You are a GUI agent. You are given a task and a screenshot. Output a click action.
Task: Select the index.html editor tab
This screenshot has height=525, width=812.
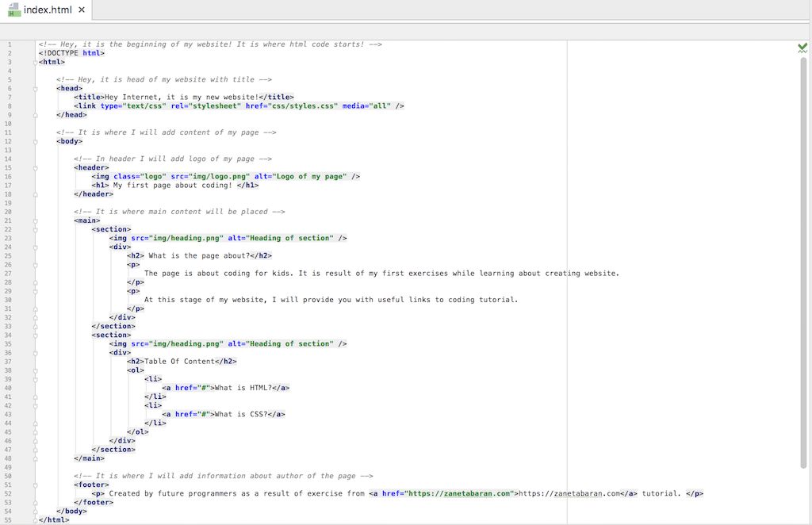click(47, 10)
